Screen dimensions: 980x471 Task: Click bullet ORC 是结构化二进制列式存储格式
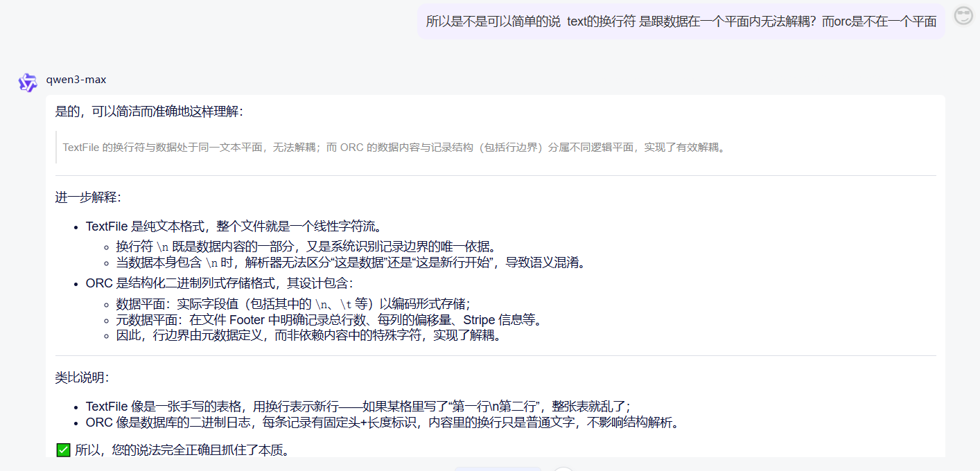(x=220, y=283)
